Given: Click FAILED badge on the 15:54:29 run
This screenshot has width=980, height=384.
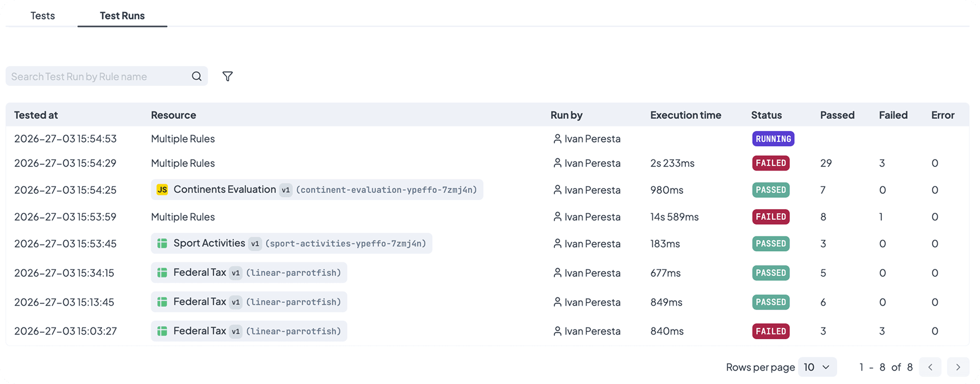Looking at the screenshot, I should coord(770,163).
